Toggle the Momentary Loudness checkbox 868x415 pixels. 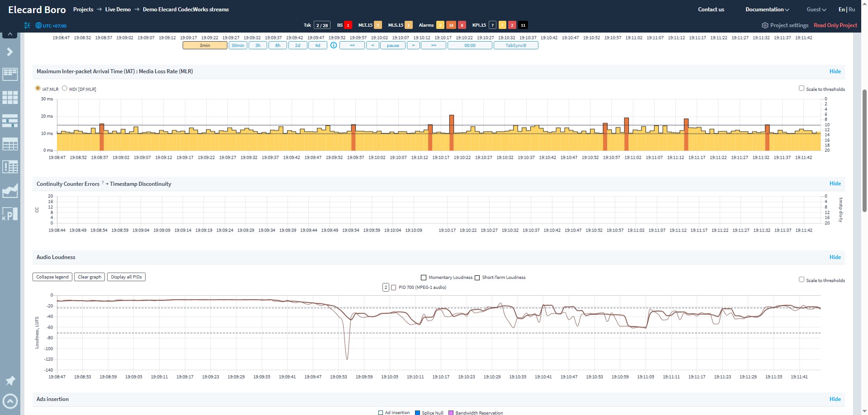pyautogui.click(x=424, y=278)
